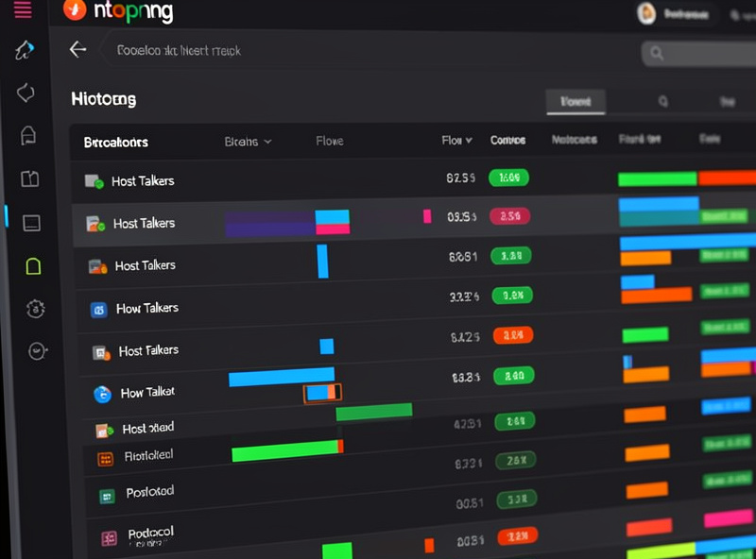Viewport: 756px width, 559px height.
Task: Select the Riotioleel row label
Action: click(x=148, y=455)
